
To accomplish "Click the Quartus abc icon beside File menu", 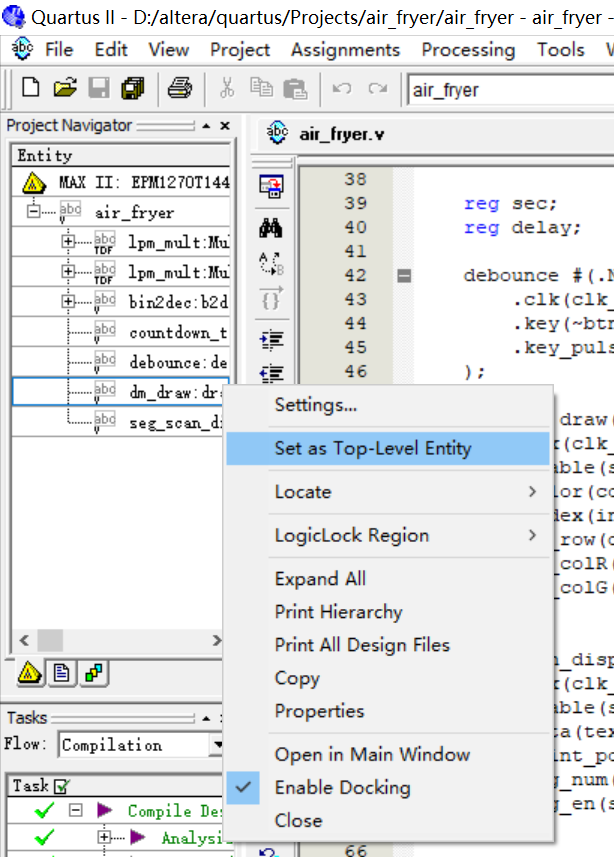I will click(x=22, y=49).
